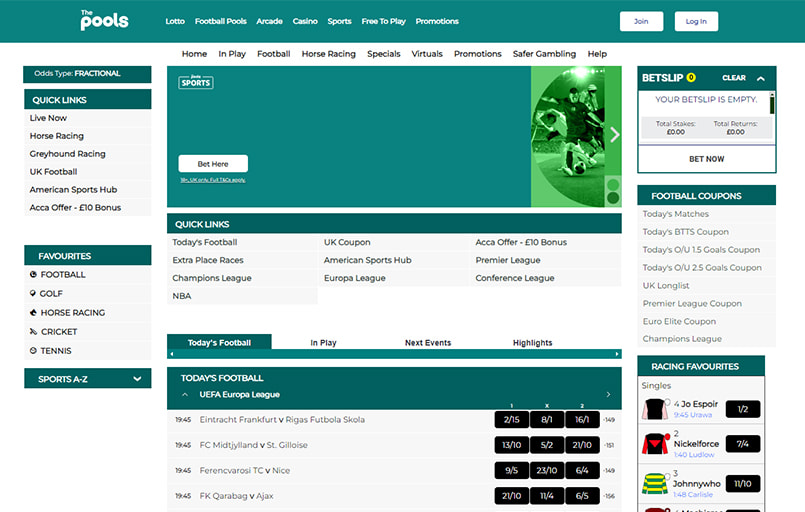Select second banner carousel dot
The width and height of the screenshot is (805, 512).
[613, 198]
